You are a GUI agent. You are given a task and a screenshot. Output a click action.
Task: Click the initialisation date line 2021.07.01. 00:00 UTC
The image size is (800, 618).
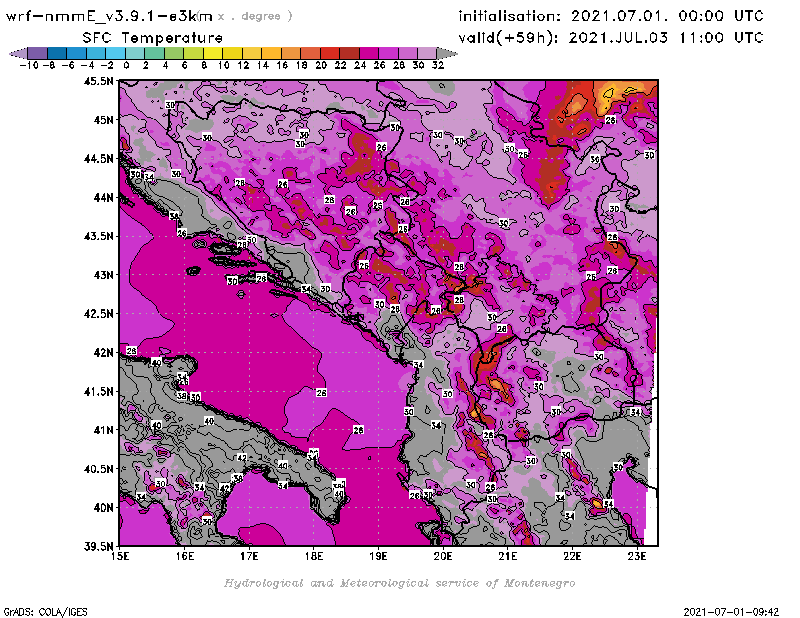[x=610, y=16]
